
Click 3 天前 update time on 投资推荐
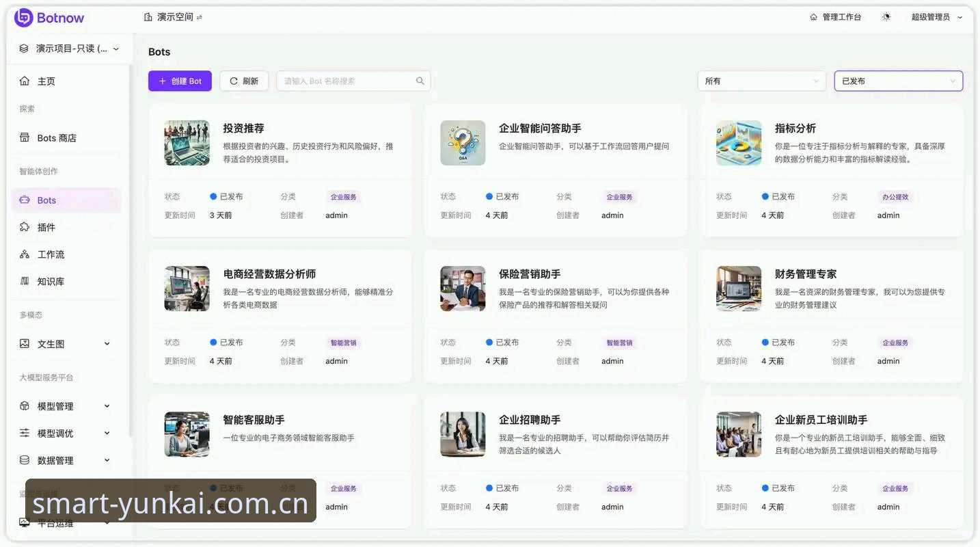coord(221,215)
